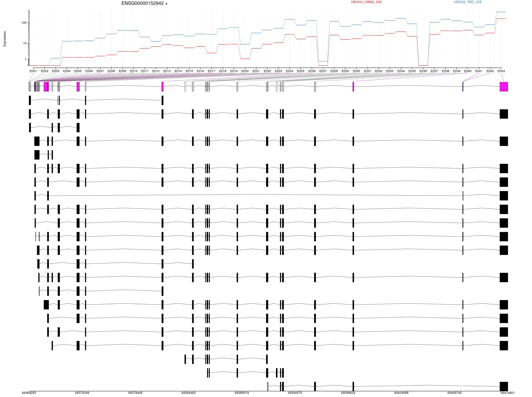Viewport: 532px width, 397px height.
Task: Select exon bin label E009
Action: (122, 71)
